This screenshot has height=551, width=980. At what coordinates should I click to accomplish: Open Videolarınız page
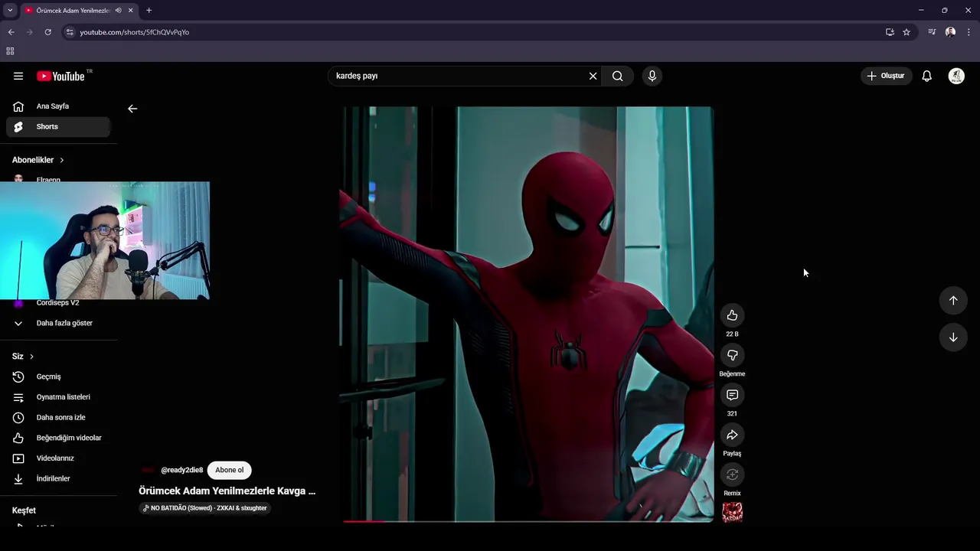click(58, 458)
